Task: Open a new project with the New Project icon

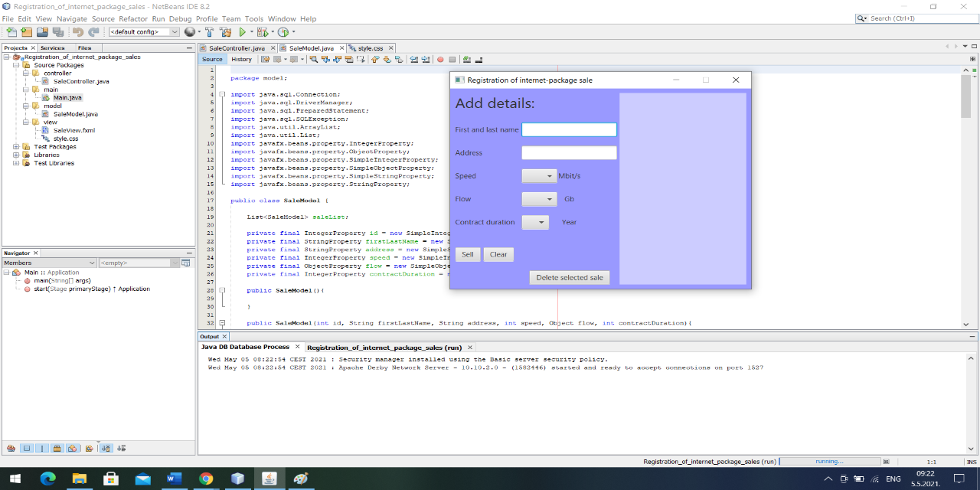Action: click(25, 32)
